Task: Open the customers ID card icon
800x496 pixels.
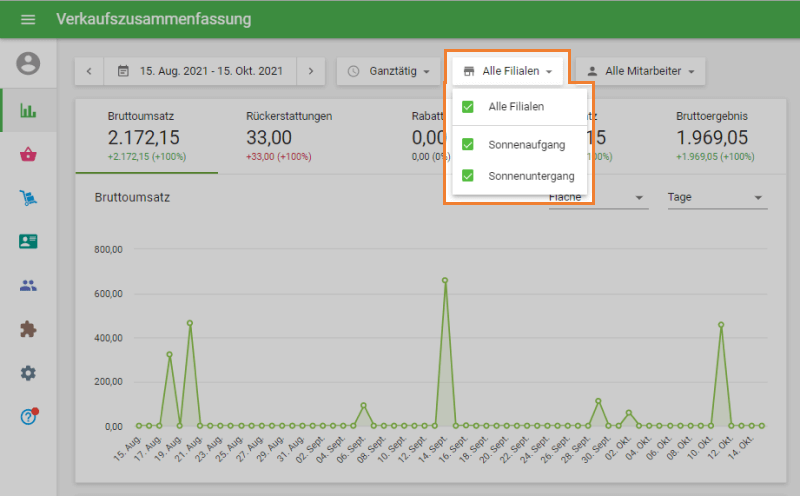Action: coord(28,241)
